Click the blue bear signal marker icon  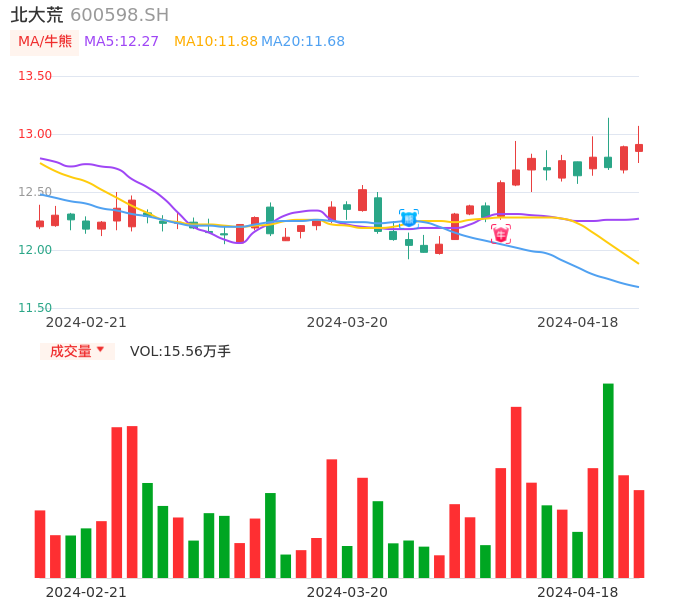pyautogui.click(x=409, y=218)
